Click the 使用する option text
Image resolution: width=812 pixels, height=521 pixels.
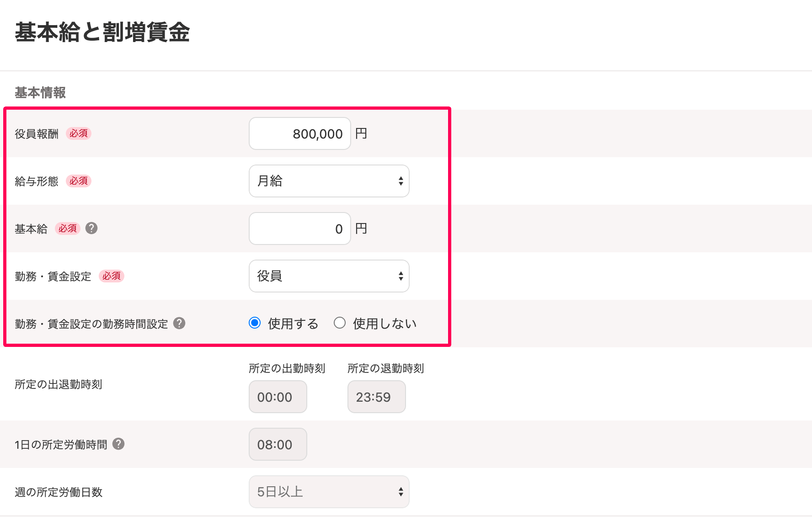(x=293, y=324)
